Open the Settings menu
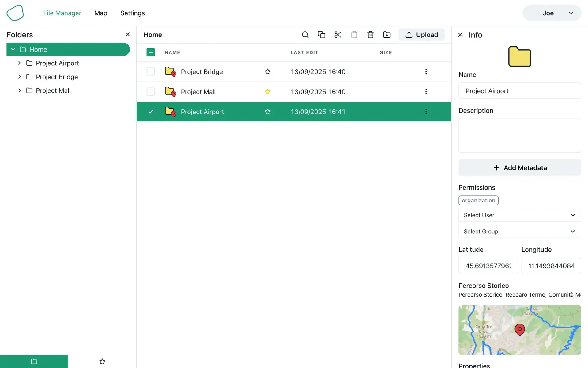588x368 pixels. tap(132, 13)
